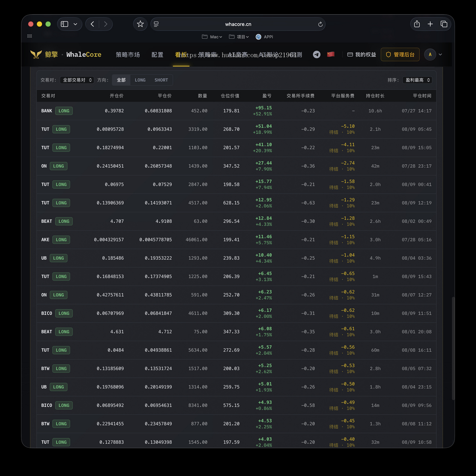
Task: Click the 平仓时间 column header
Action: coord(422,96)
